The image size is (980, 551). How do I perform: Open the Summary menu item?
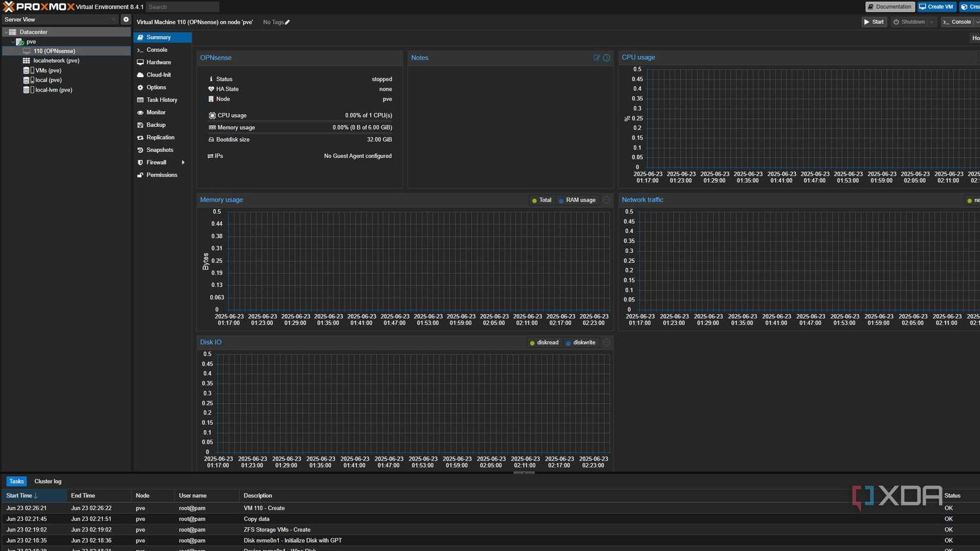click(x=162, y=37)
